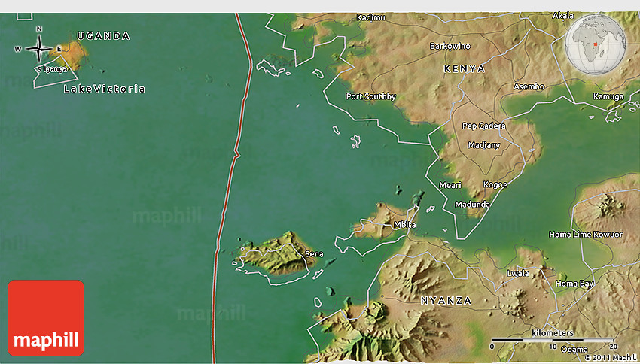
Task: Click the kilometers scale bar
Action: pos(553,341)
